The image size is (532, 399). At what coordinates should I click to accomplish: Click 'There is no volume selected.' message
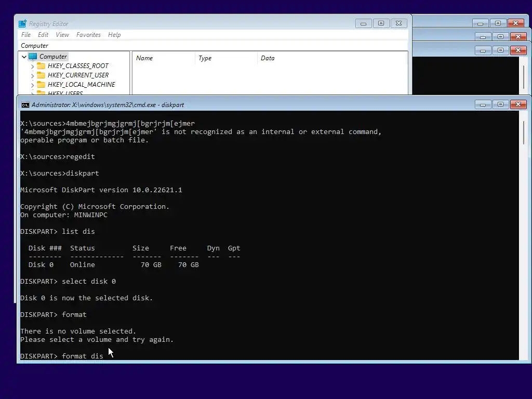tap(78, 331)
